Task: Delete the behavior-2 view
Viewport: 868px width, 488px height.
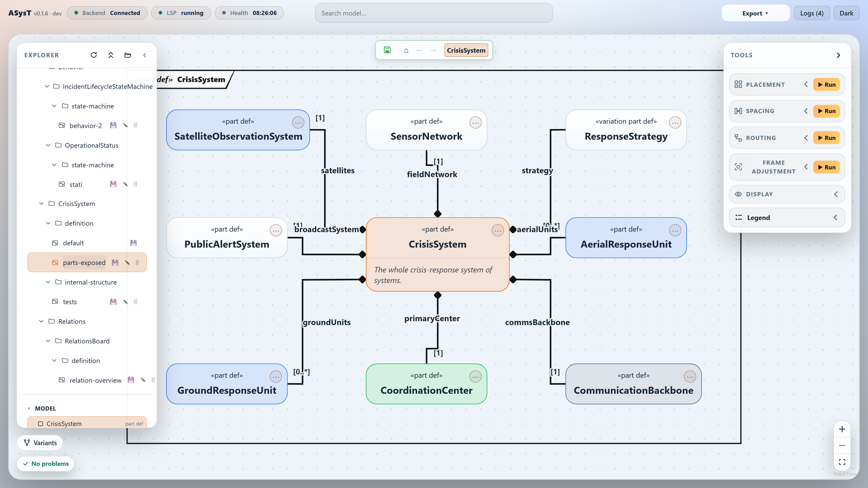Action: pyautogui.click(x=135, y=125)
